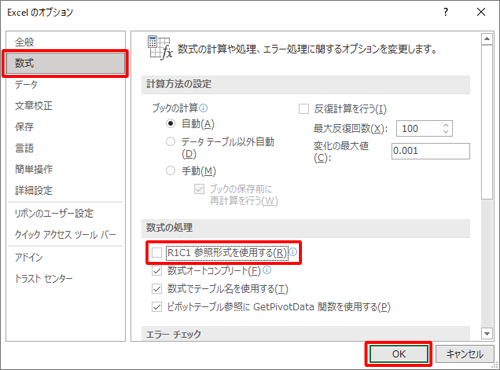The height and width of the screenshot is (370, 500).
Task: Select データ テーブル以外自動(D) radio button
Action: click(170, 141)
